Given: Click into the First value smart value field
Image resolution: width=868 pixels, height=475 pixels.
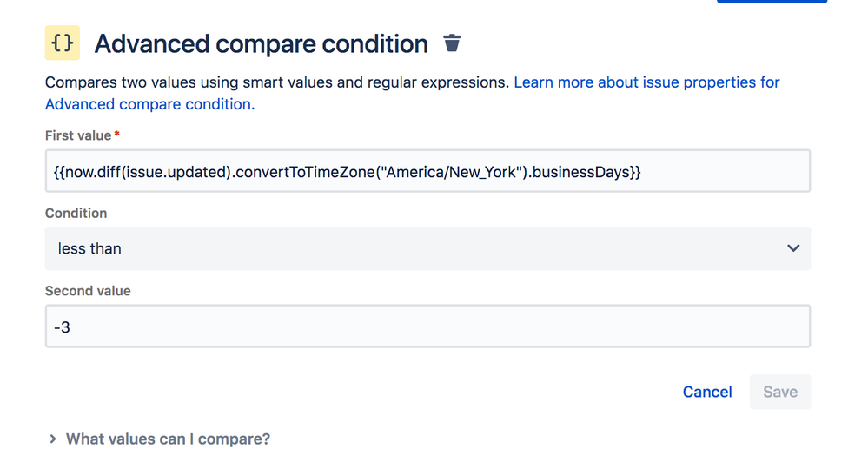Looking at the screenshot, I should click(427, 172).
